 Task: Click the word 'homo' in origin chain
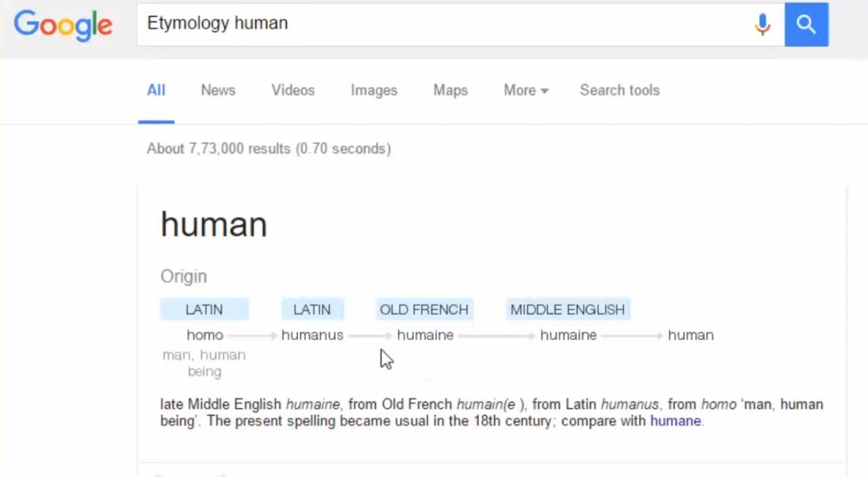tap(204, 335)
